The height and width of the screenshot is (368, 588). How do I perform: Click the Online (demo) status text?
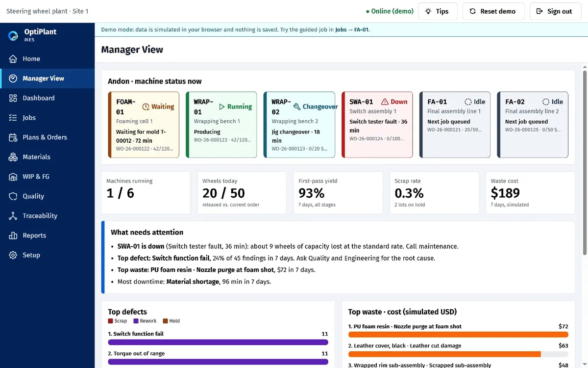point(390,11)
